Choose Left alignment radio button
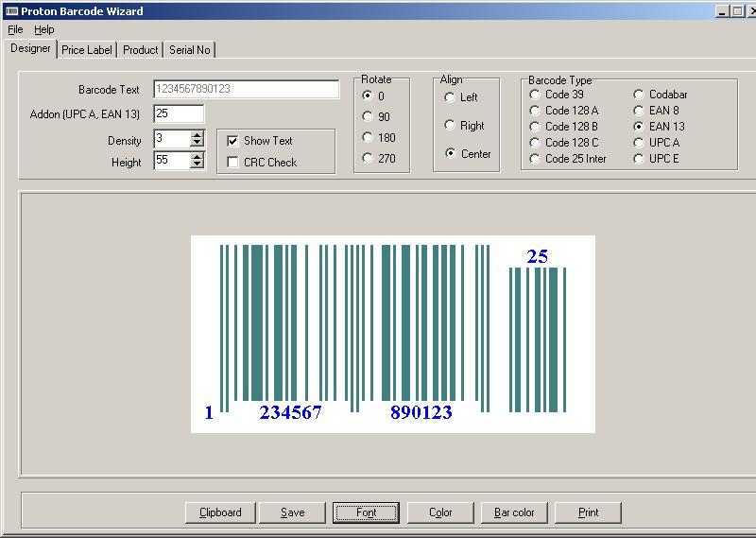 pyautogui.click(x=450, y=97)
